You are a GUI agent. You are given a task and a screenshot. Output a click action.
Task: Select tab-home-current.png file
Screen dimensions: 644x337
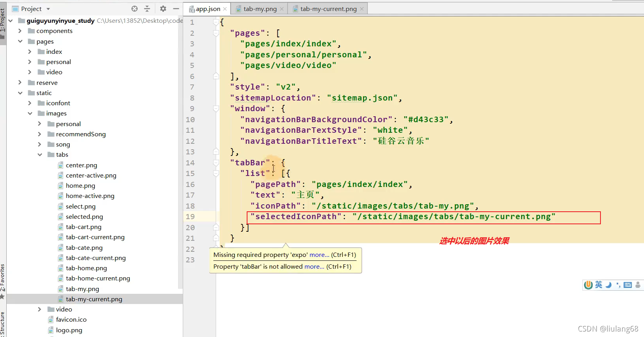[x=98, y=278]
